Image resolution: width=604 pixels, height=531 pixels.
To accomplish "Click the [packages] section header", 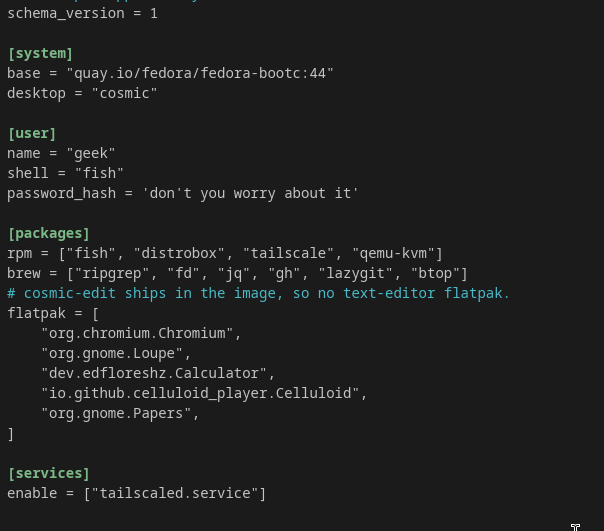I will click(49, 233).
